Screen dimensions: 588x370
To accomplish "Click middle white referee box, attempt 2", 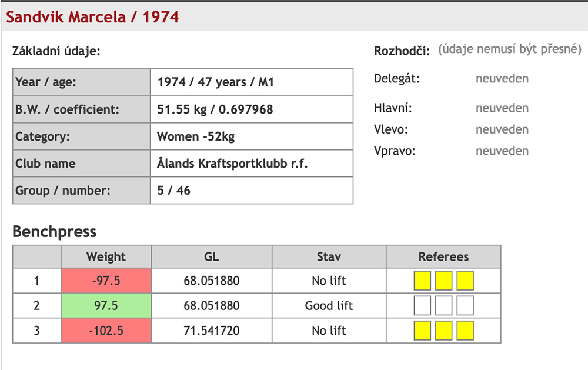I will 443,305.
